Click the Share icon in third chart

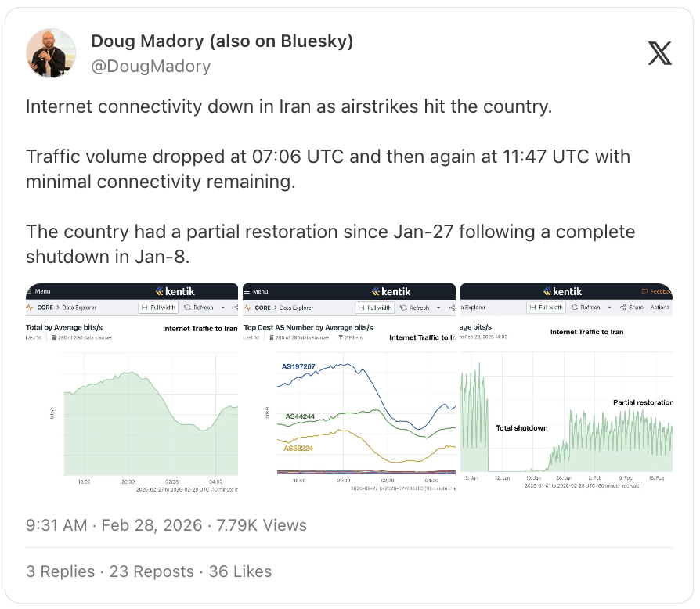tap(622, 308)
